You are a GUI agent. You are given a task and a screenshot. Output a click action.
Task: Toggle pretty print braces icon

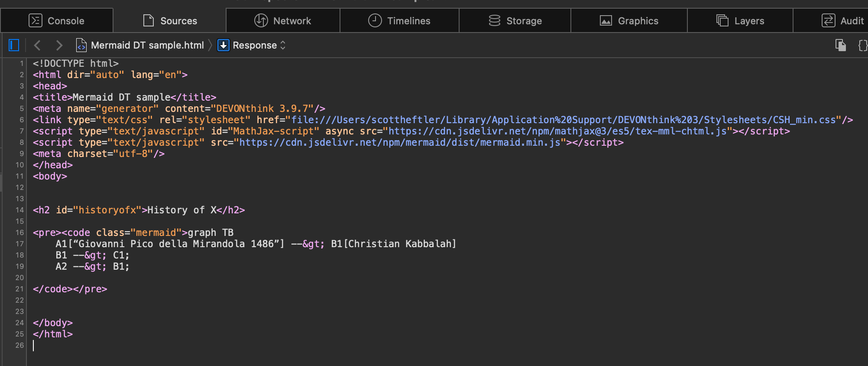tap(863, 45)
